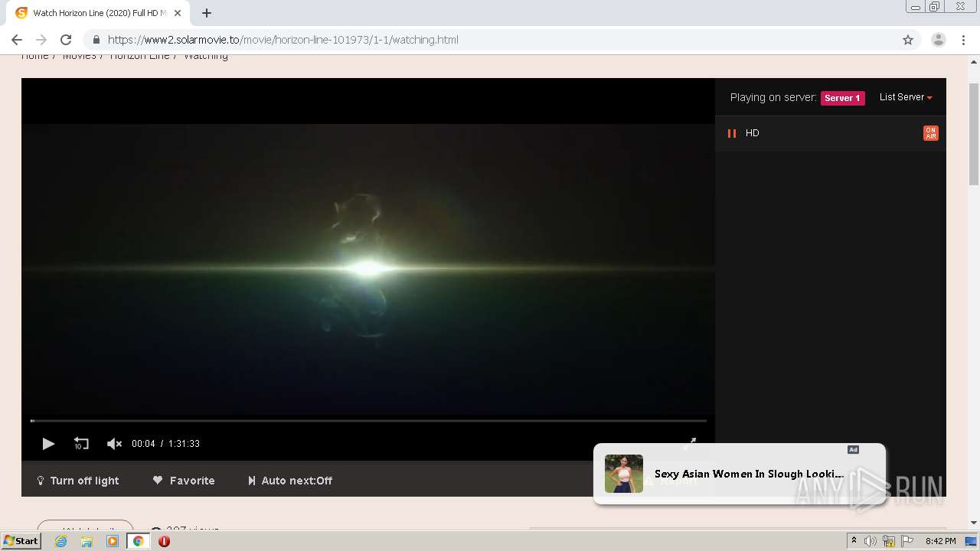
Task: Go back in browser history
Action: coord(17,40)
